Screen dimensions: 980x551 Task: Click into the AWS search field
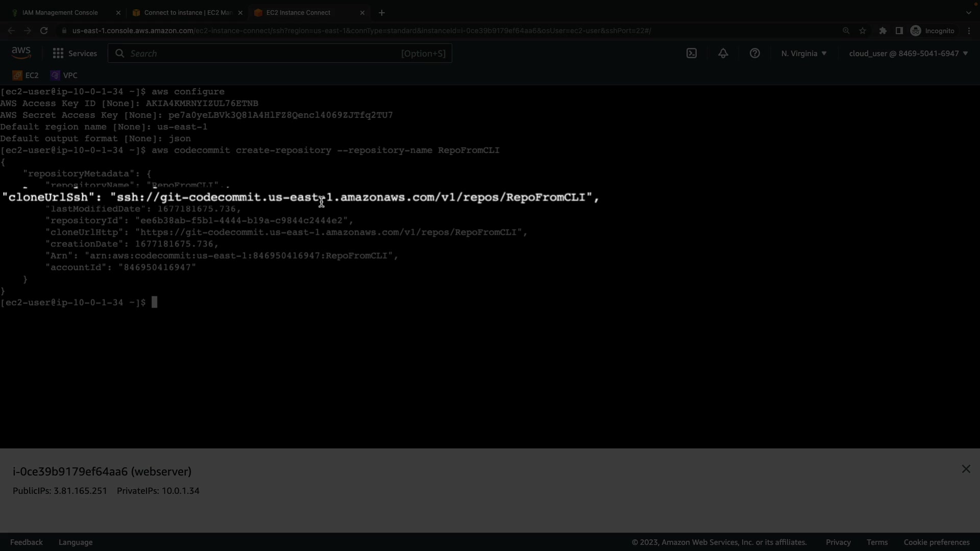(x=265, y=54)
